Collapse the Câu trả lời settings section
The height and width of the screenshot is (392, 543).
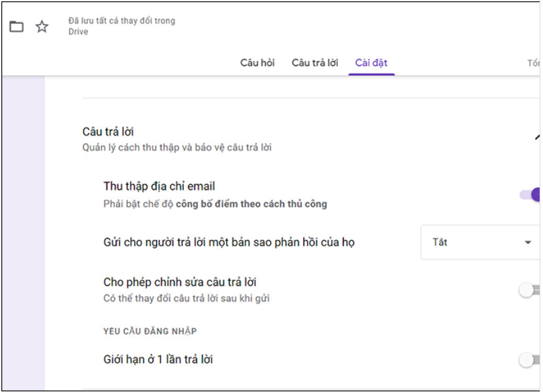coord(537,137)
